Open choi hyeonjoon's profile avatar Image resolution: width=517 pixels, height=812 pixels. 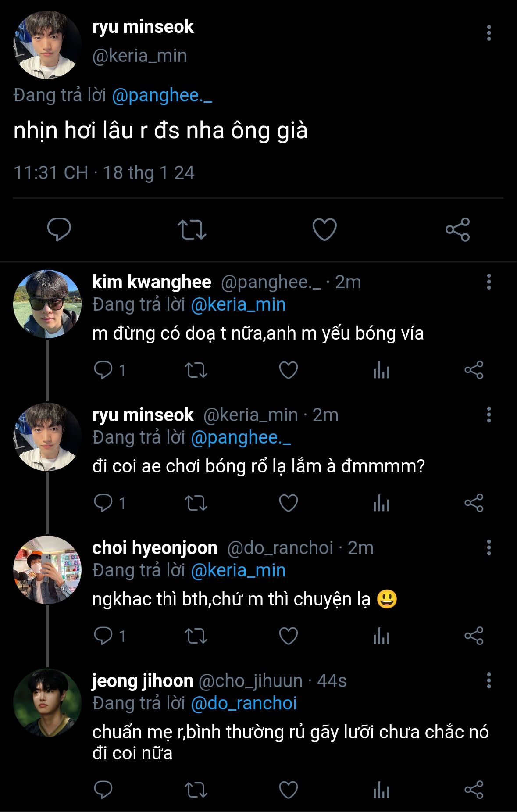tap(47, 569)
